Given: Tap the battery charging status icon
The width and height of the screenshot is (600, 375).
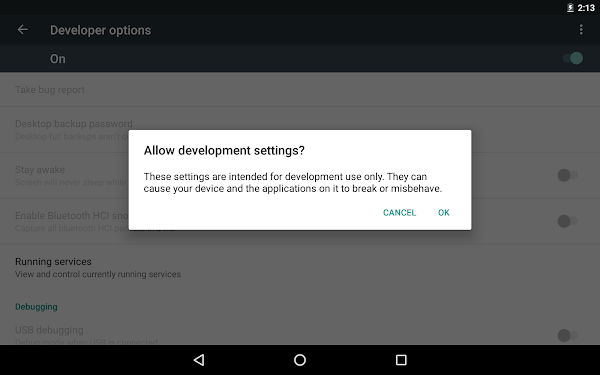Looking at the screenshot, I should [x=570, y=8].
